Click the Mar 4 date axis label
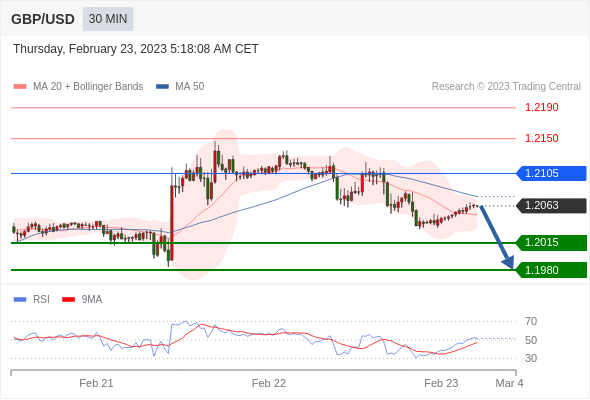Image resolution: width=590 pixels, height=400 pixels. coord(509,383)
